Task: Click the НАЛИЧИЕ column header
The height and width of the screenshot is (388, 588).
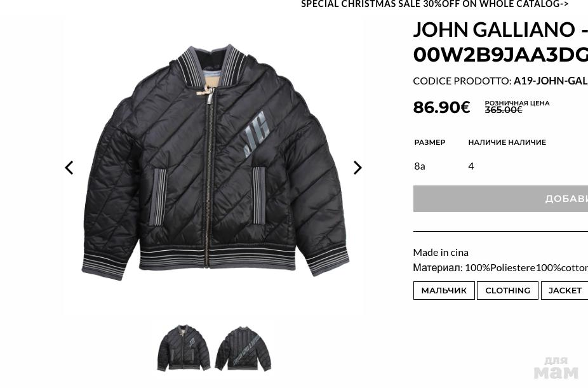Action: [x=507, y=142]
